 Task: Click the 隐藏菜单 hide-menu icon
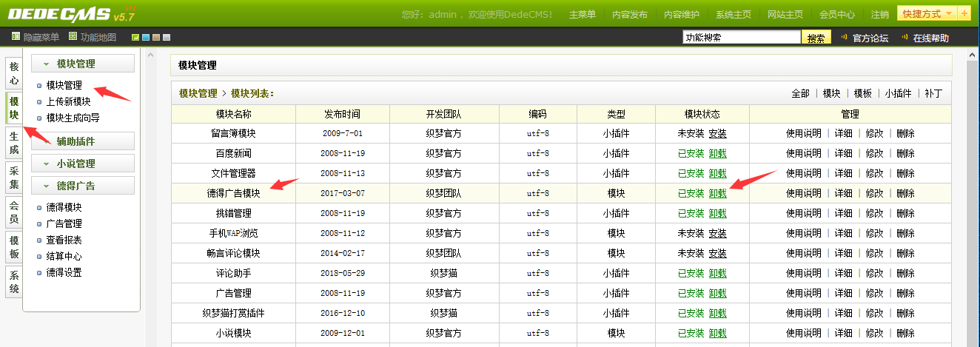point(16,37)
